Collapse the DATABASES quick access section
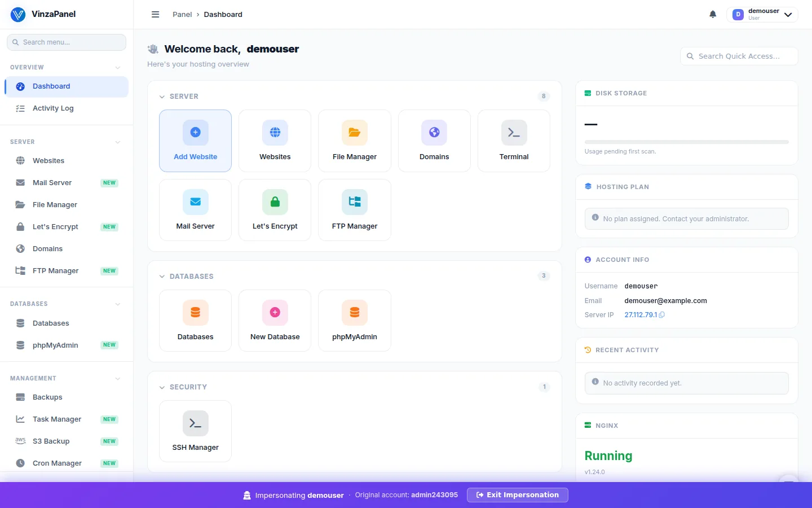This screenshot has height=508, width=812. (162, 277)
